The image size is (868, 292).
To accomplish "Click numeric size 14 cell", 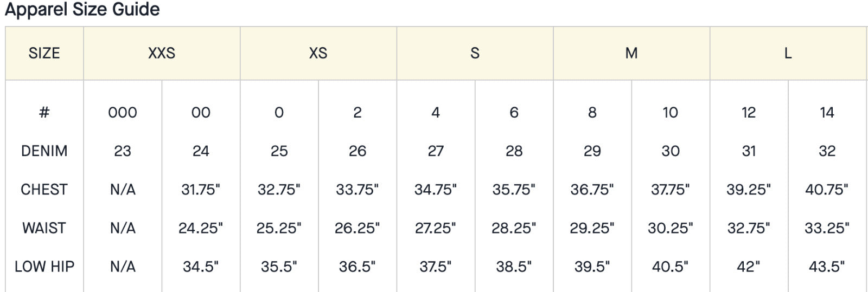I will (827, 113).
